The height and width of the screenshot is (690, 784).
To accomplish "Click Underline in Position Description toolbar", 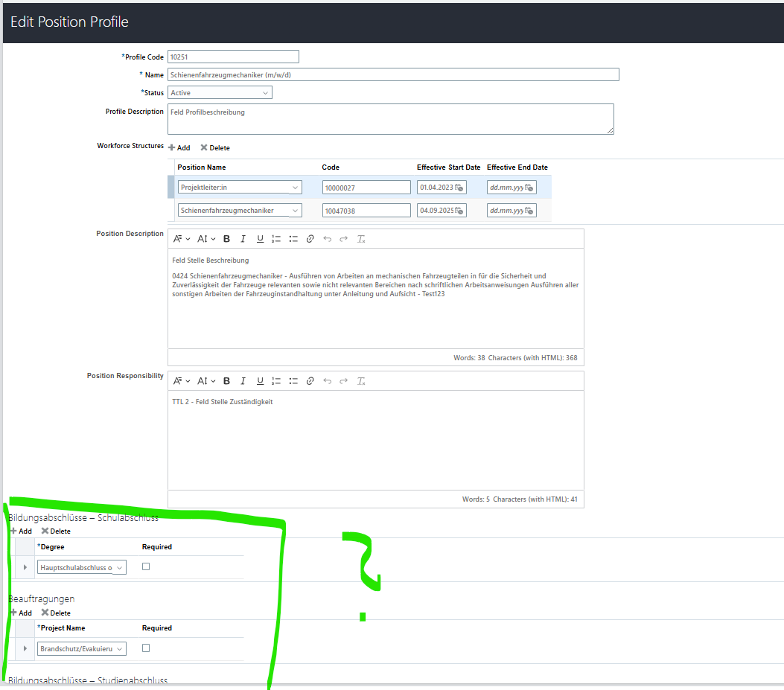I will coord(260,239).
